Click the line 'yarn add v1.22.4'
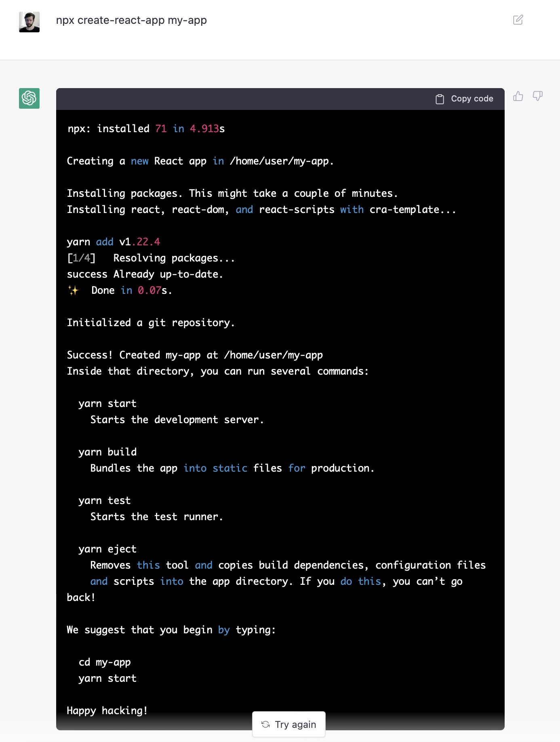 coord(114,242)
